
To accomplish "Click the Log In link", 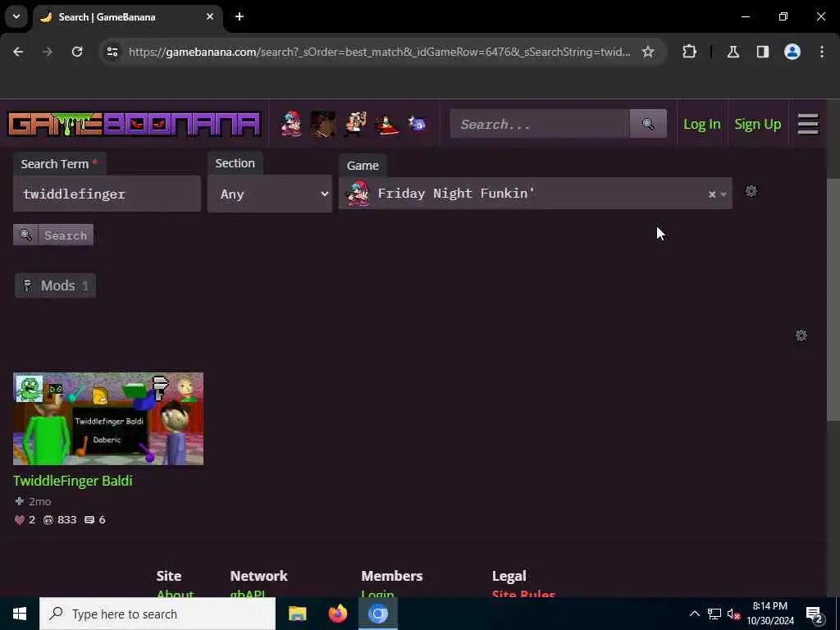I will click(702, 125).
